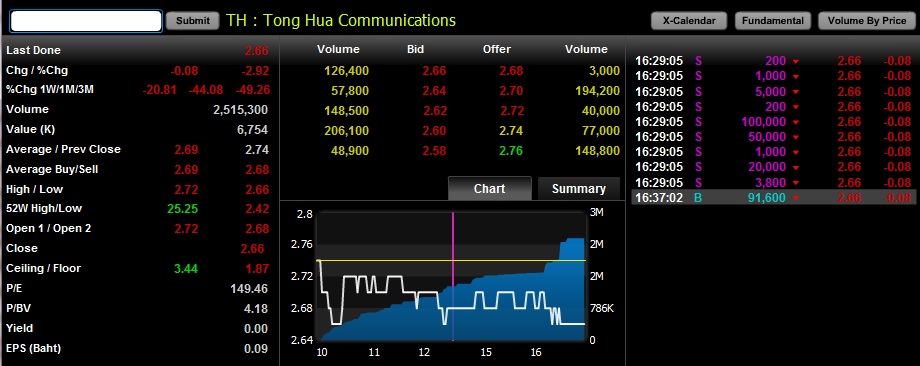Open the X-Calendar view
The width and height of the screenshot is (920, 366).
689,21
